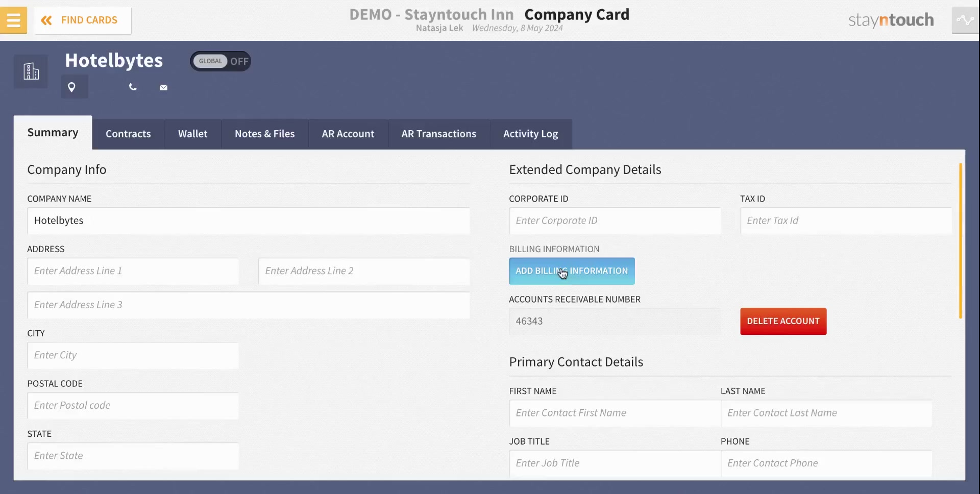Click the City input field
980x494 pixels.
(133, 356)
